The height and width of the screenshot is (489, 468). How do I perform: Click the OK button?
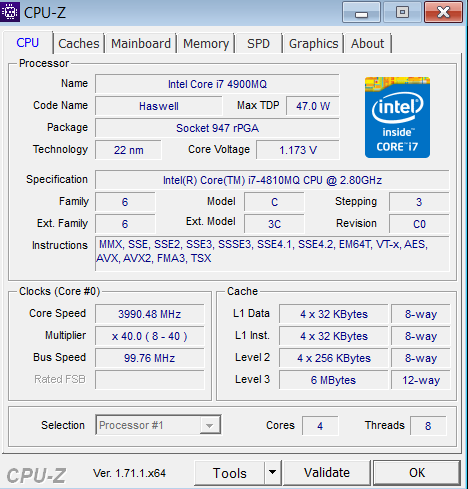[x=417, y=472]
